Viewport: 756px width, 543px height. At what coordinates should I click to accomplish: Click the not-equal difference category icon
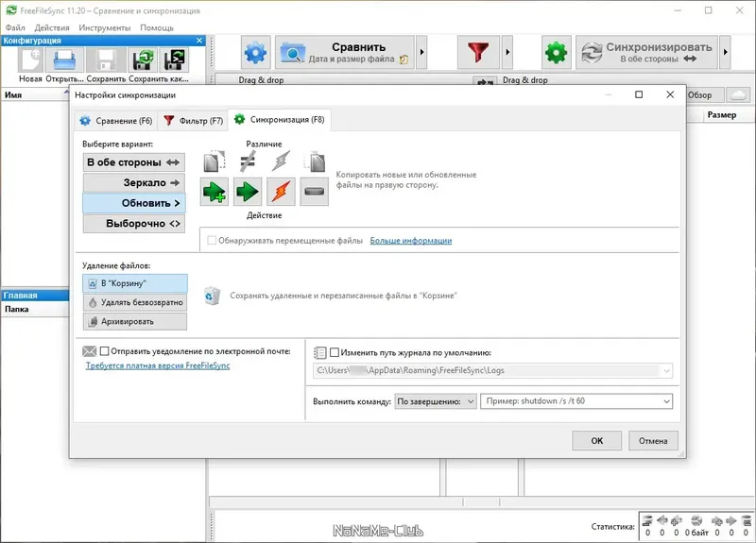[248, 161]
